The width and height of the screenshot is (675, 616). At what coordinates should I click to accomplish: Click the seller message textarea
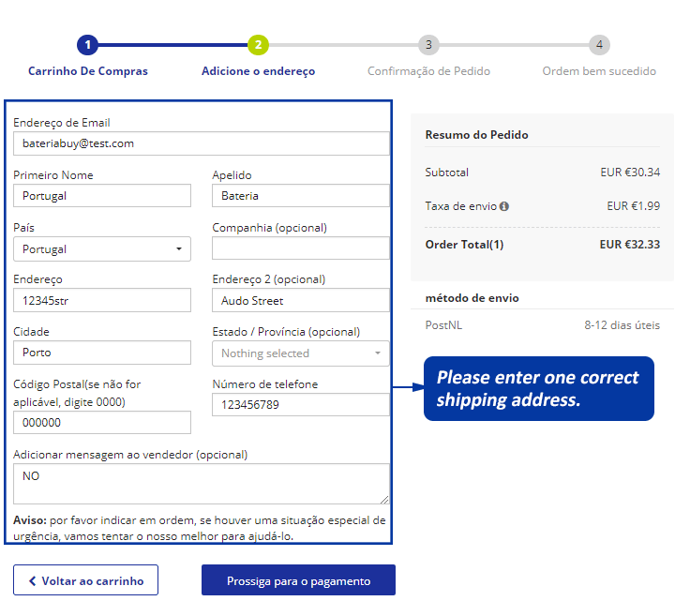click(202, 484)
